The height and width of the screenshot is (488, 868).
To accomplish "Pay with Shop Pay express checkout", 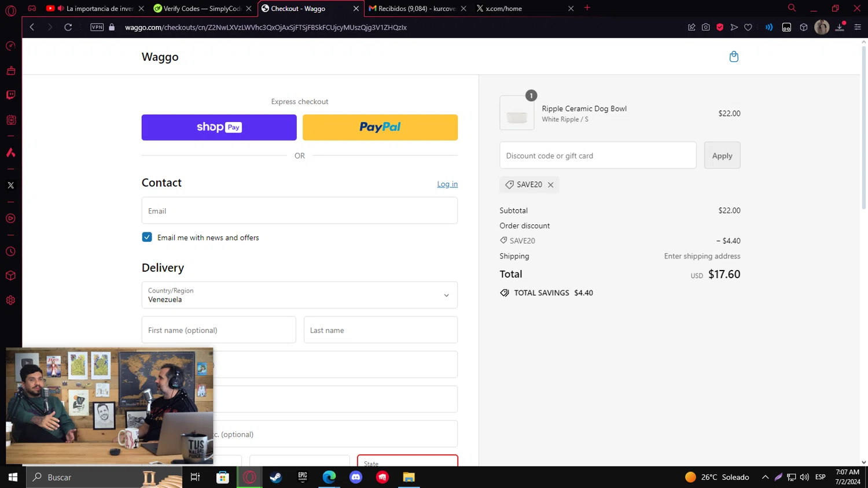I will [219, 127].
